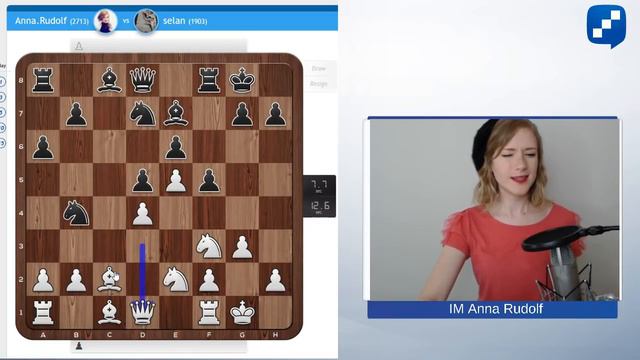Select the black knight on b4
Image resolution: width=640 pixels, height=360 pixels.
click(76, 213)
